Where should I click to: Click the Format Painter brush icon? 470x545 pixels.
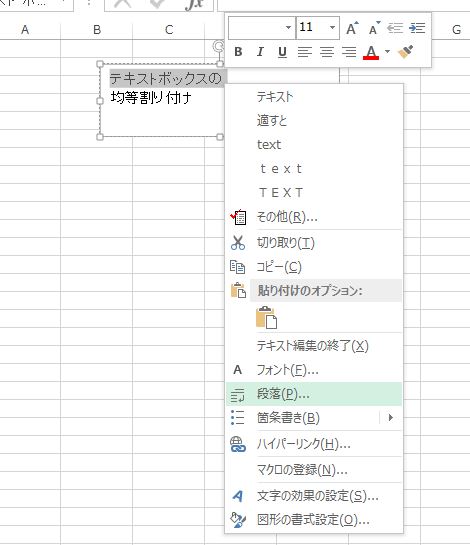(405, 52)
